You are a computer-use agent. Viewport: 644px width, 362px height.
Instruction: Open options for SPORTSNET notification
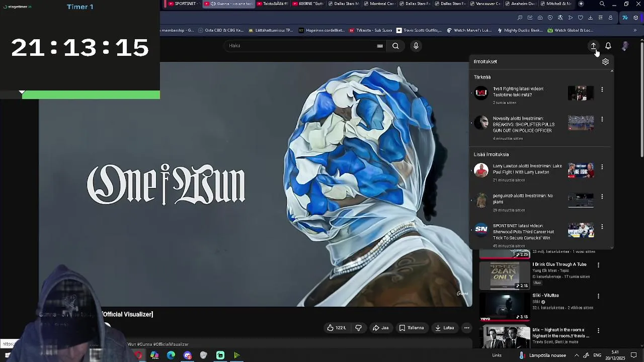[x=602, y=227]
